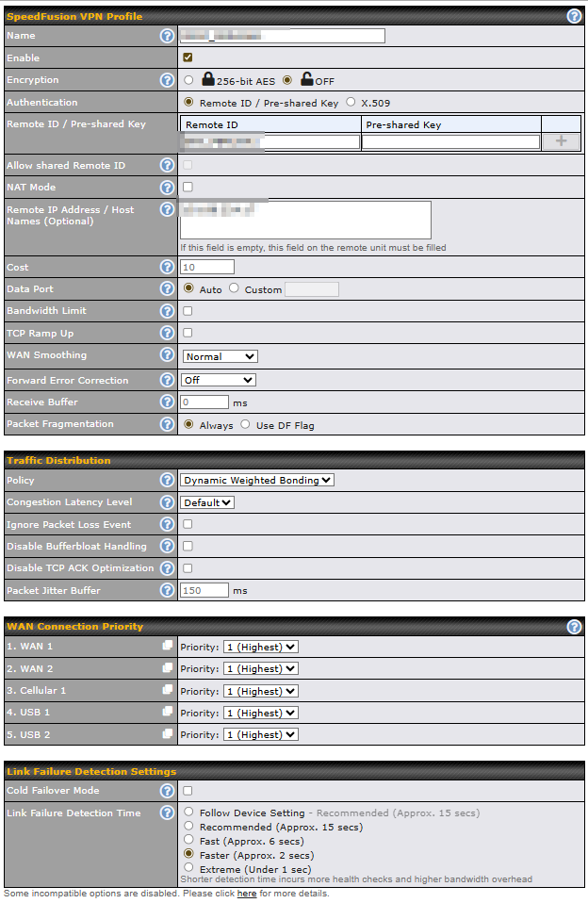Open help for Congestion Latency Level

click(x=167, y=502)
